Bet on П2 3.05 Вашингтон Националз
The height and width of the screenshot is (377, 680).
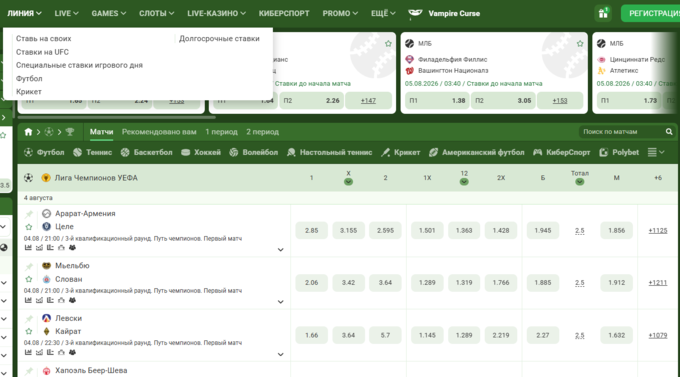click(x=503, y=100)
